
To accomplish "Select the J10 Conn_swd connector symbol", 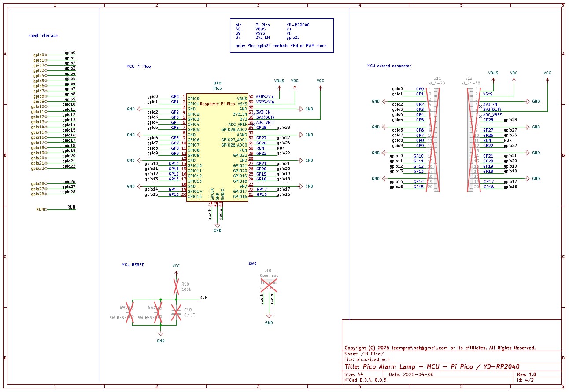I will coord(269,285).
